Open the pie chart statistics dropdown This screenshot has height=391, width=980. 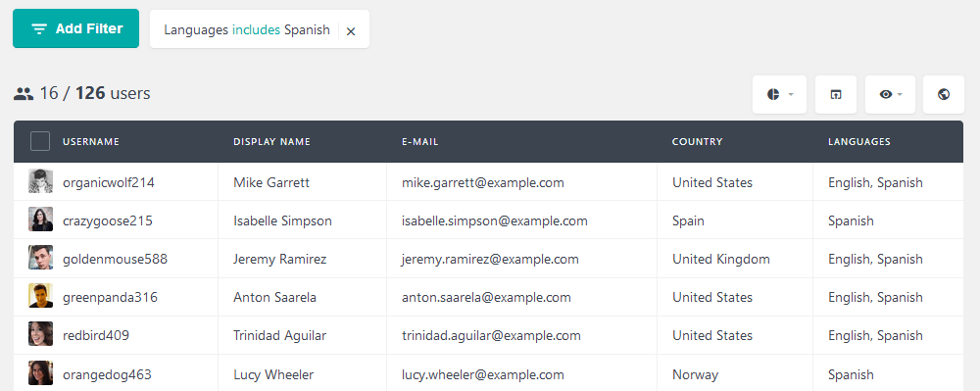[779, 94]
